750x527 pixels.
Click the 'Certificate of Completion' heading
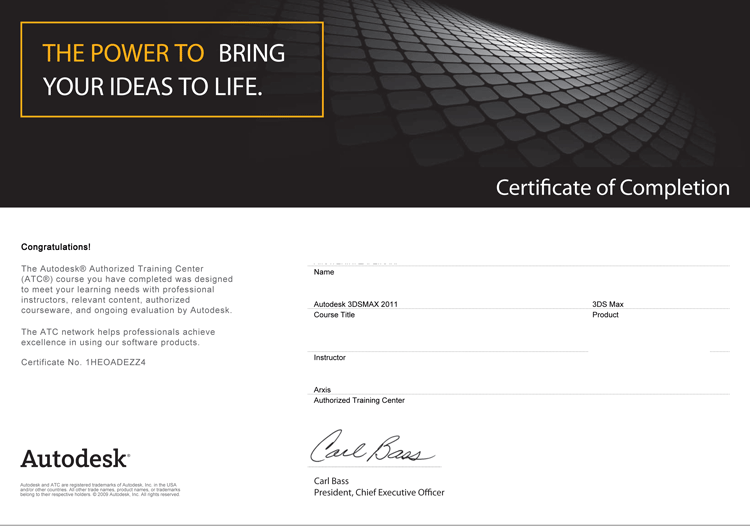(x=613, y=187)
